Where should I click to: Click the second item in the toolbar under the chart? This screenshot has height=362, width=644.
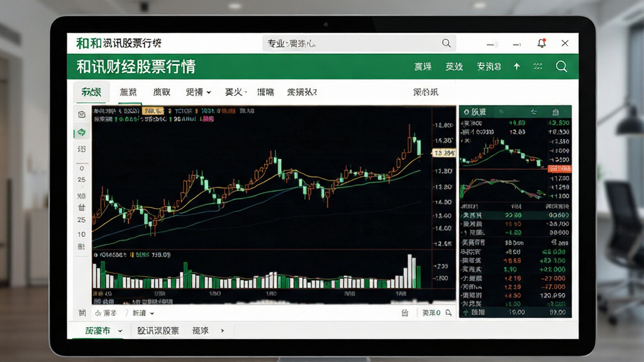106,313
